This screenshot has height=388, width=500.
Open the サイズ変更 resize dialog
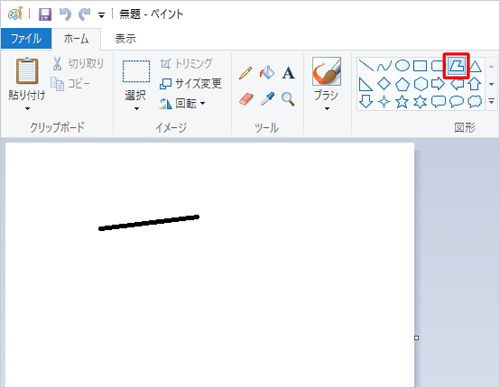191,83
